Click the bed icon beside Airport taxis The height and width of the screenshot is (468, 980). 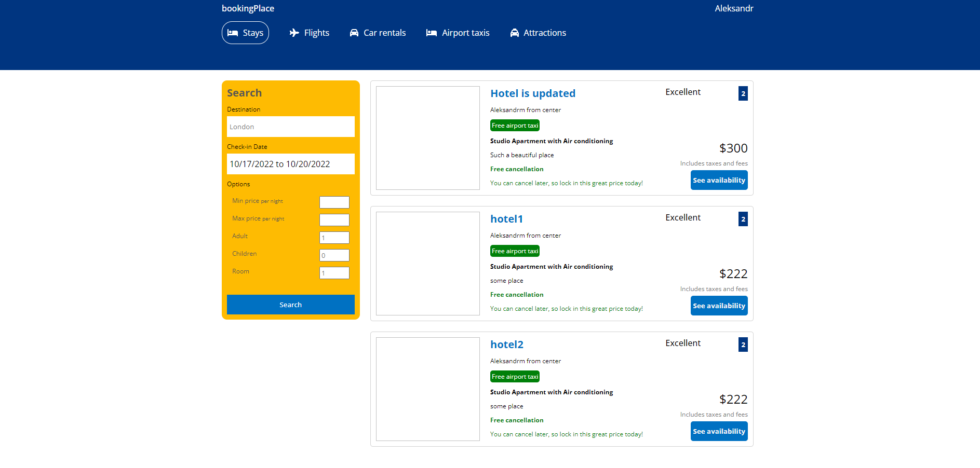[x=432, y=33]
